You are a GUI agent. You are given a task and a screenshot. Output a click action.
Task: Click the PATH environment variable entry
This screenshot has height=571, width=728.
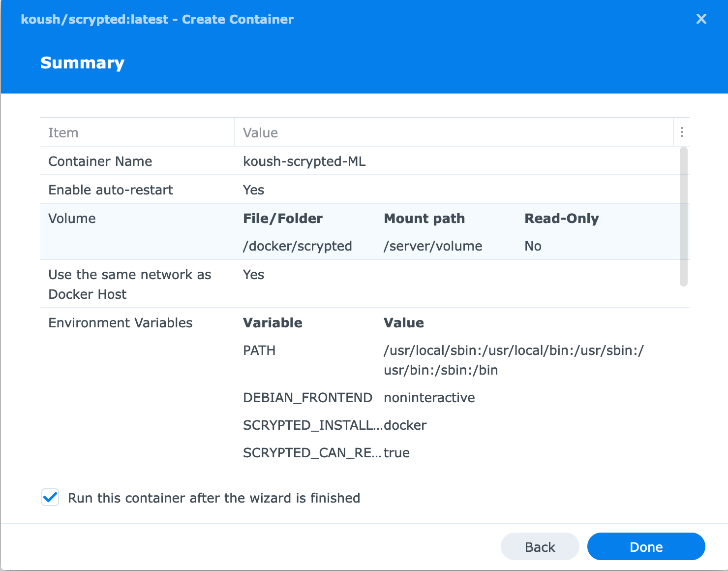(259, 350)
